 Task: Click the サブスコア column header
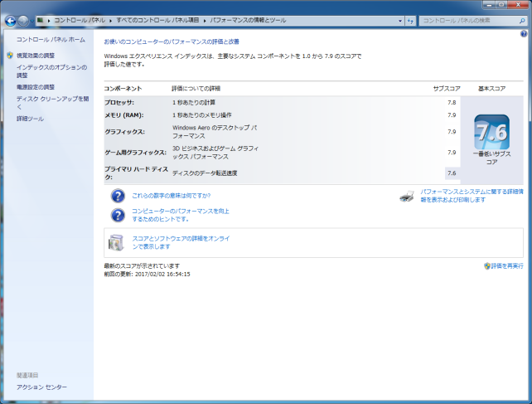coord(447,89)
